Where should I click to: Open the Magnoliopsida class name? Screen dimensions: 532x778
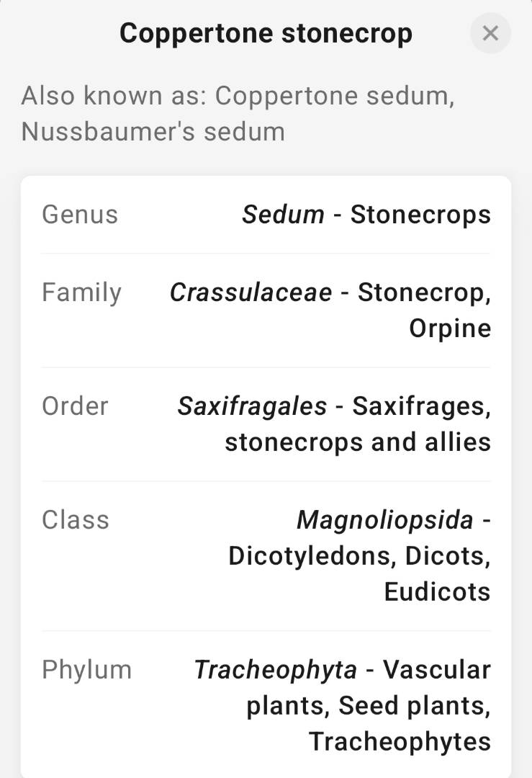point(385,520)
